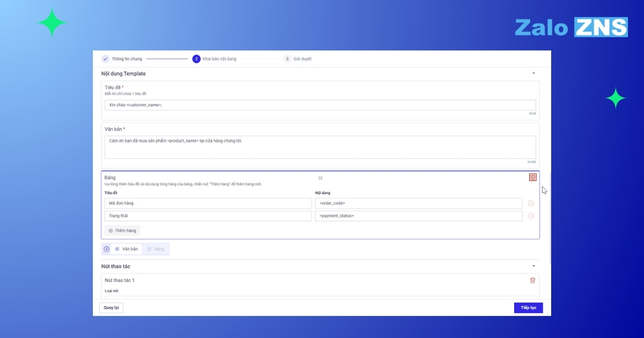
Task: Add a Văn bản text block
Action: pyautogui.click(x=127, y=249)
